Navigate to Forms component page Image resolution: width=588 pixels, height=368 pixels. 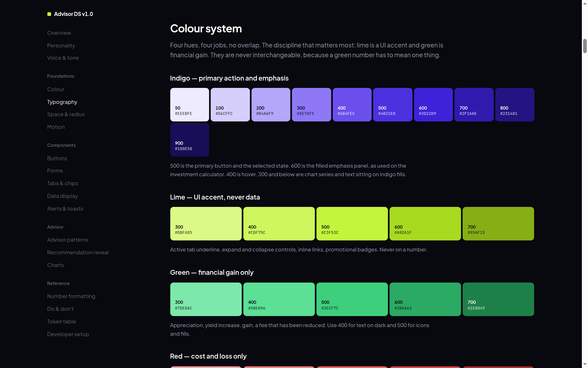(x=55, y=171)
